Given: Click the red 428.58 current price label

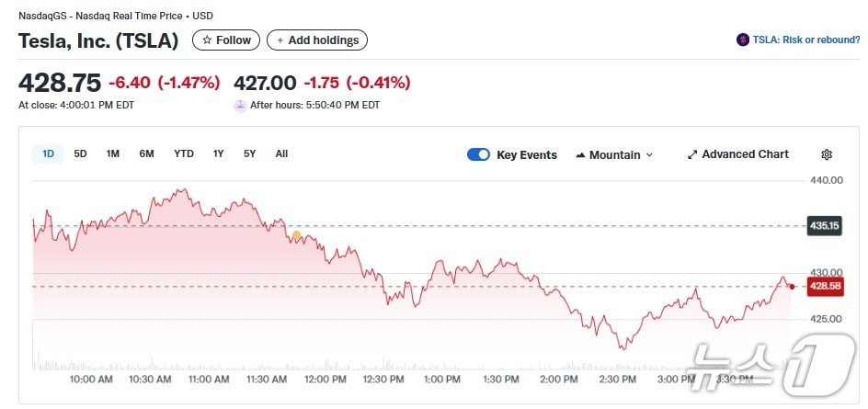Looking at the screenshot, I should coord(824,287).
